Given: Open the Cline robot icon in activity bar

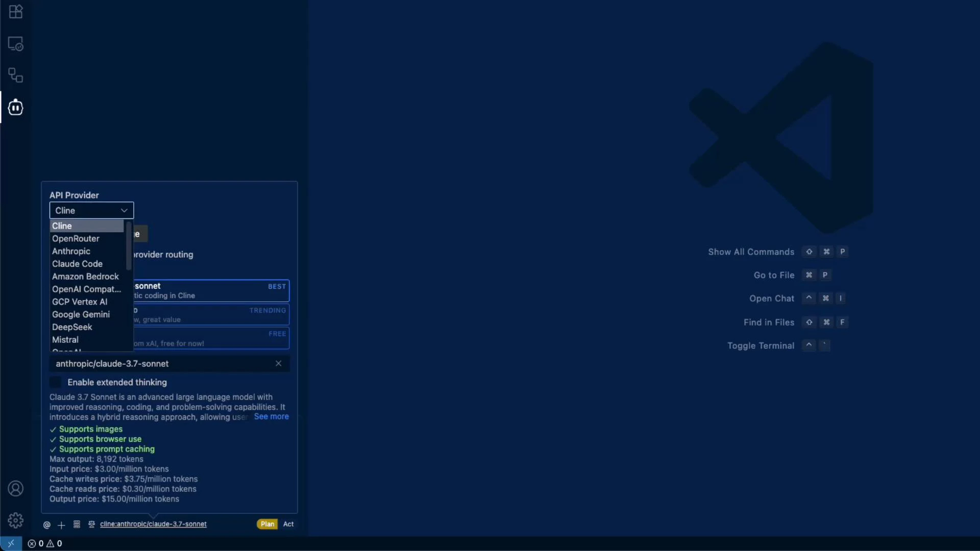Looking at the screenshot, I should point(15,107).
